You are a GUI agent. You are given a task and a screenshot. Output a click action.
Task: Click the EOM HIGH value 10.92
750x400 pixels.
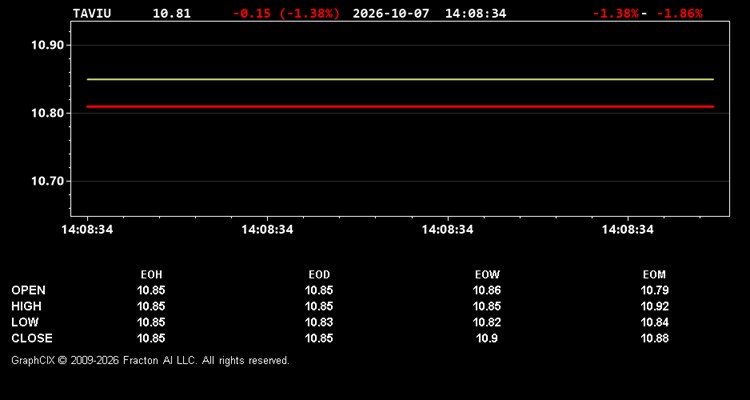[654, 306]
